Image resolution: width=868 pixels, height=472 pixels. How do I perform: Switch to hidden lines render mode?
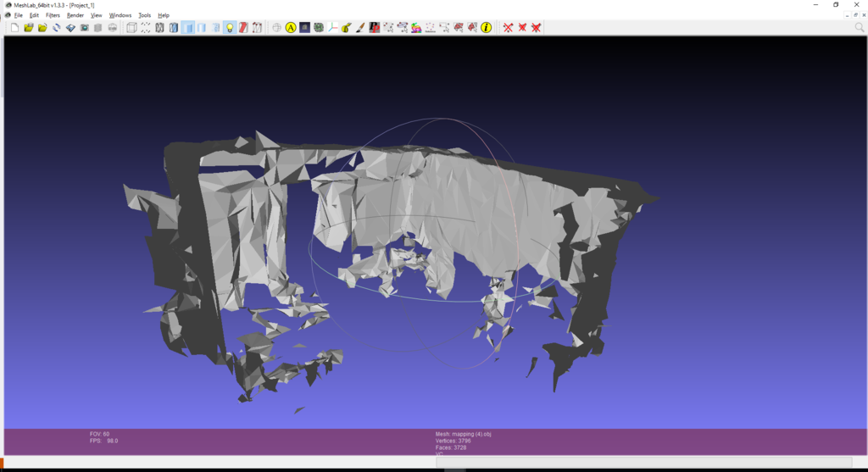[173, 28]
